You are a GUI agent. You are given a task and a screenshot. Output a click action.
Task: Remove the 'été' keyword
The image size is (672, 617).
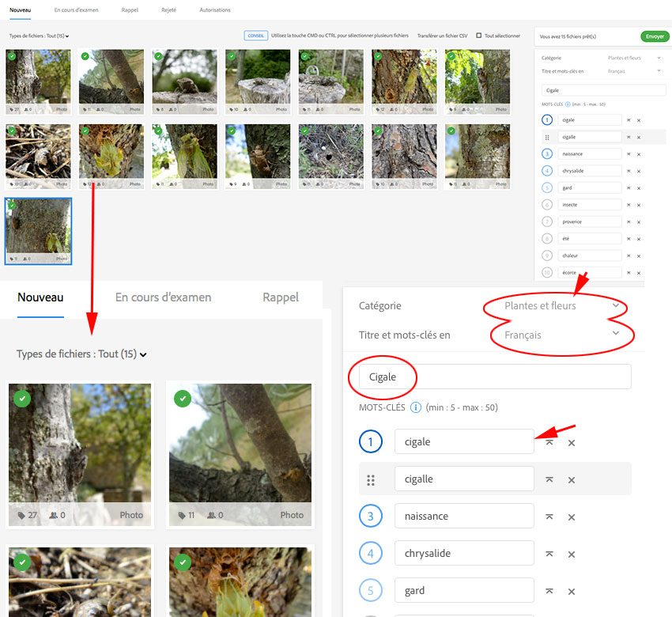639,239
